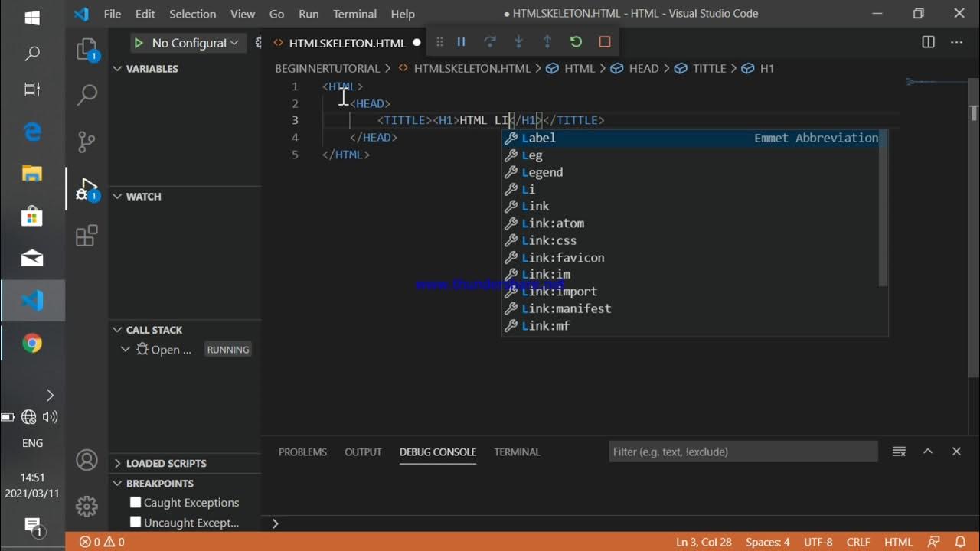The width and height of the screenshot is (980, 551).
Task: Open Google Chrome from taskbar
Action: [32, 343]
